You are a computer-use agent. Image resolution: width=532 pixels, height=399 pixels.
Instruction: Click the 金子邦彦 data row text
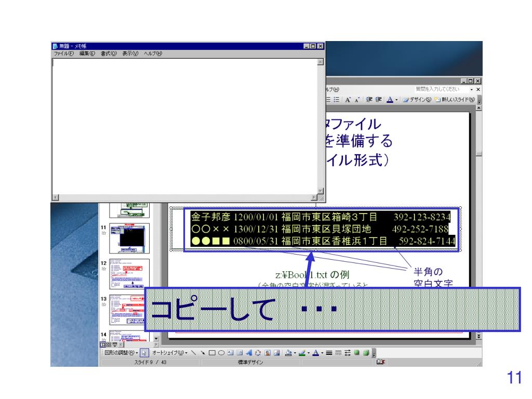pos(321,217)
